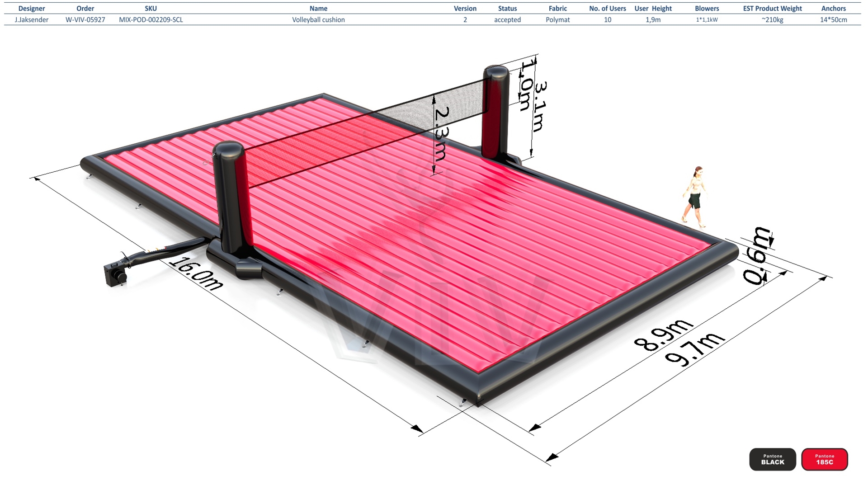Click the Pantone 185C red swatch

[824, 459]
